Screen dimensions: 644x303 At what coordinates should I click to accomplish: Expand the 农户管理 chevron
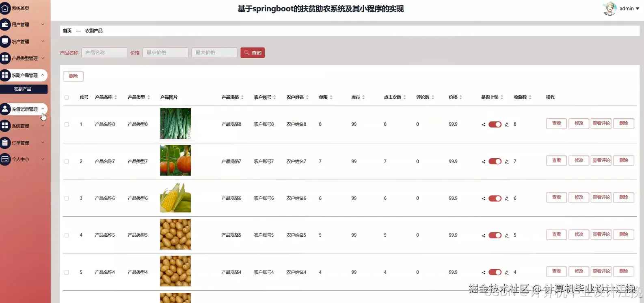click(x=43, y=41)
